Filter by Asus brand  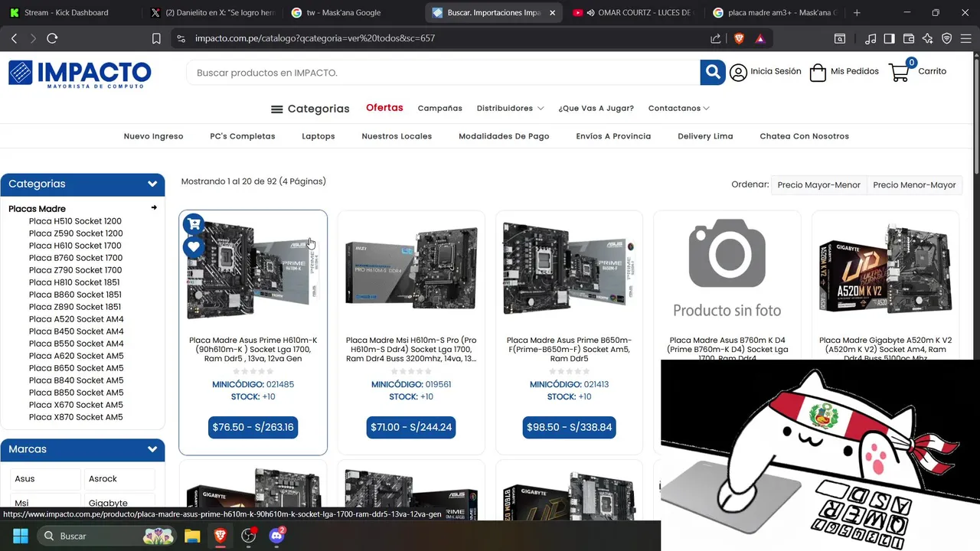pyautogui.click(x=45, y=479)
